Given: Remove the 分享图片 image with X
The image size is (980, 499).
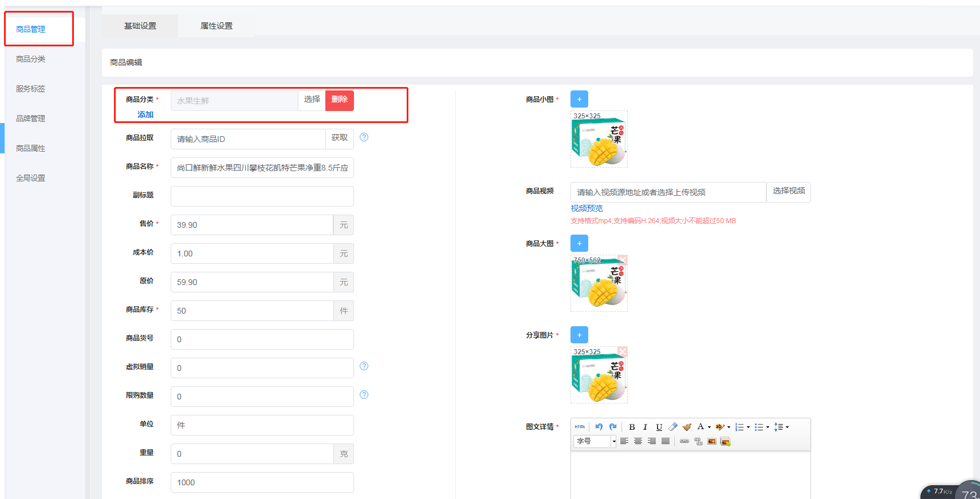Looking at the screenshot, I should [623, 351].
